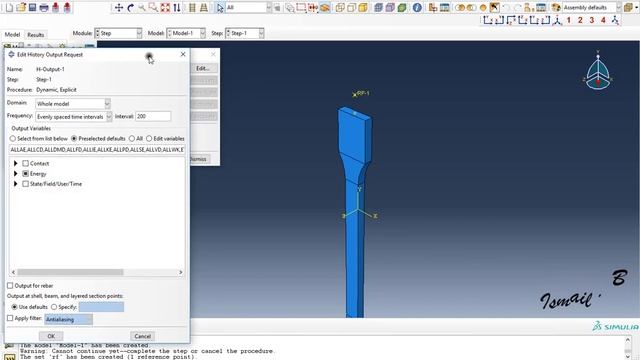The height and width of the screenshot is (360, 640).
Task: Click Edit... in the manager window behind
Action: pos(204,68)
